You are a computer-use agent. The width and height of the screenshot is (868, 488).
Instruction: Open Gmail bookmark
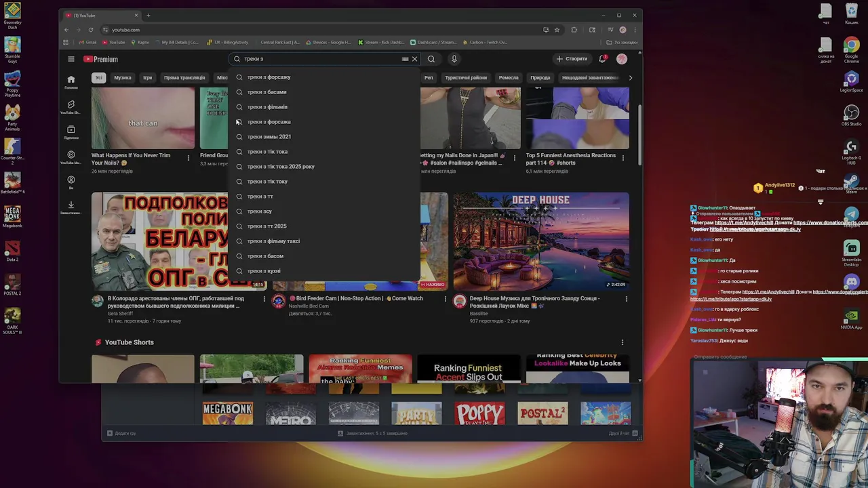click(87, 42)
